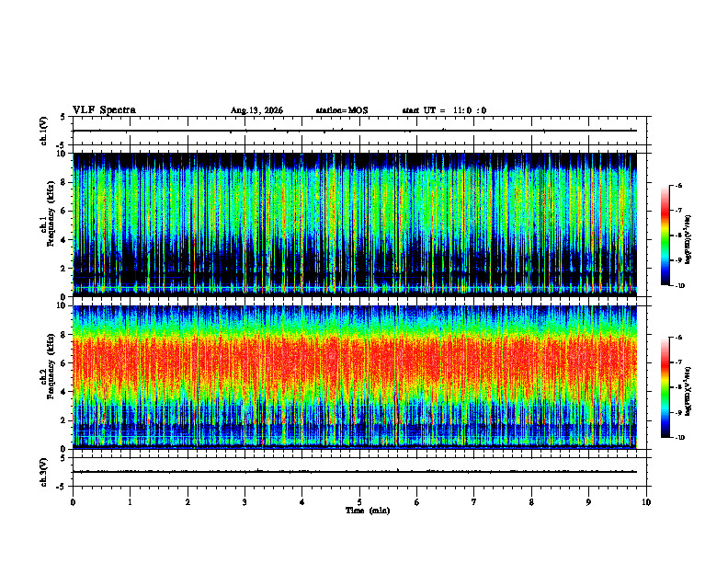Click the 8 kHz tick on ch.1 frequency axis
The image size is (728, 563).
coord(64,182)
